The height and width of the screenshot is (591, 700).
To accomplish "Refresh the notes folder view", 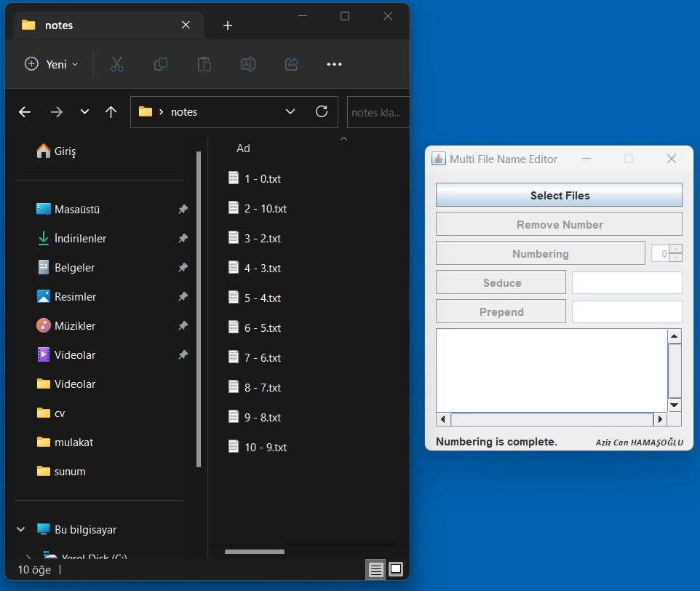I will [321, 111].
